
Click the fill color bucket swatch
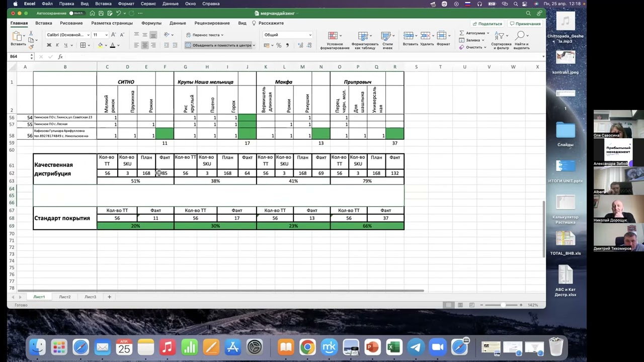(x=100, y=45)
